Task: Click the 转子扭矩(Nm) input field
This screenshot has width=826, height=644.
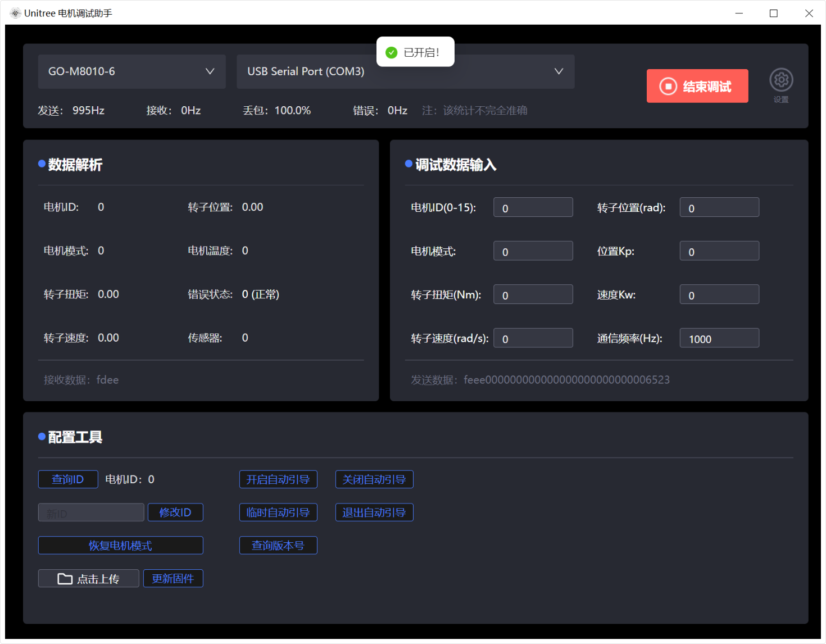Action: click(533, 294)
